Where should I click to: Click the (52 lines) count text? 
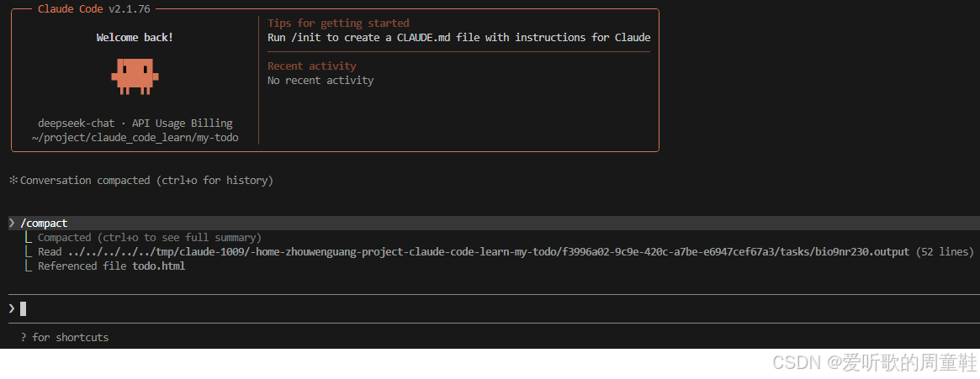pyautogui.click(x=945, y=251)
